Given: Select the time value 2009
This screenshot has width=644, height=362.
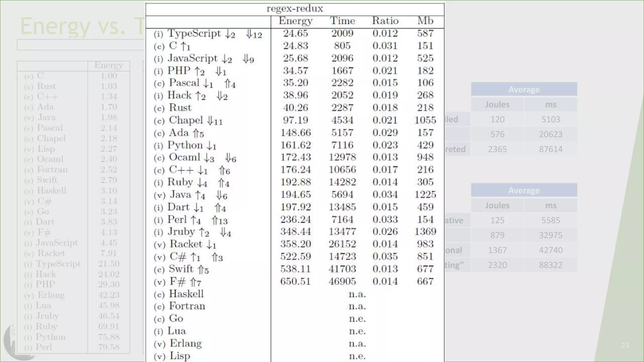Looking at the screenshot, I should (x=342, y=33).
